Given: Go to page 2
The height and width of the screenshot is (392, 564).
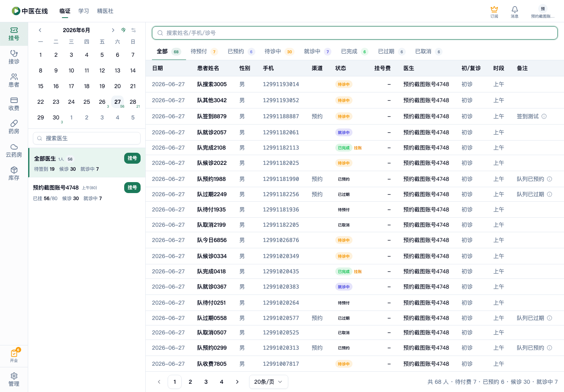Looking at the screenshot, I should (x=190, y=382).
